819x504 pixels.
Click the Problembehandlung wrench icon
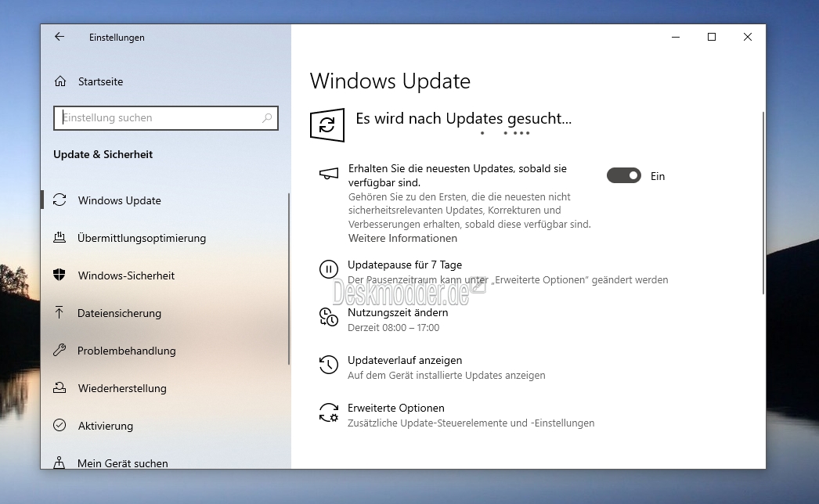[60, 350]
